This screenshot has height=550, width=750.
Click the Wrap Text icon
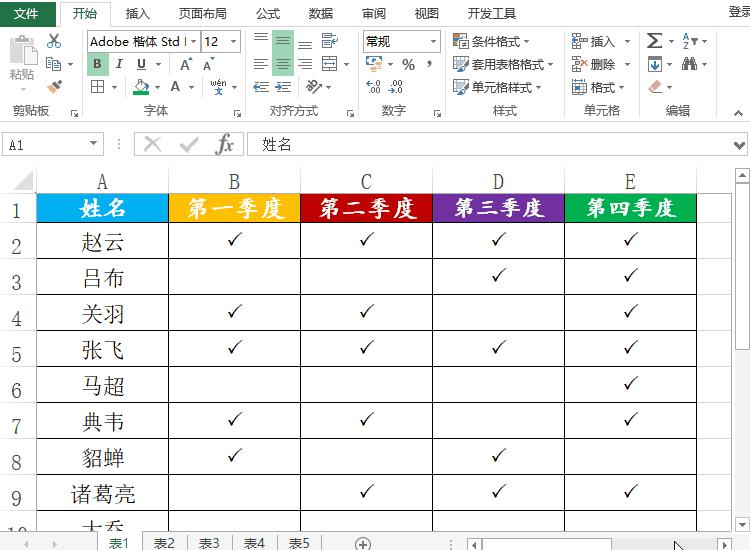pyautogui.click(x=330, y=41)
